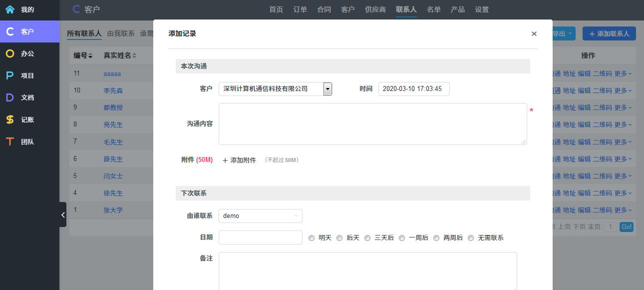Viewport: 644px width, 290px height.
Task: Click the plus icon next to 添加附件
Action: (x=225, y=160)
